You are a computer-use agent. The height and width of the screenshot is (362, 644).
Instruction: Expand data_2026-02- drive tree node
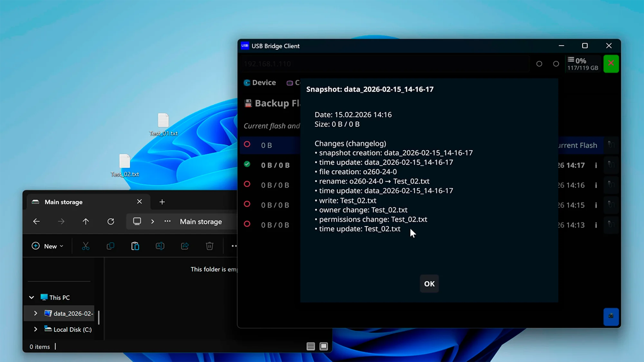tap(35, 313)
